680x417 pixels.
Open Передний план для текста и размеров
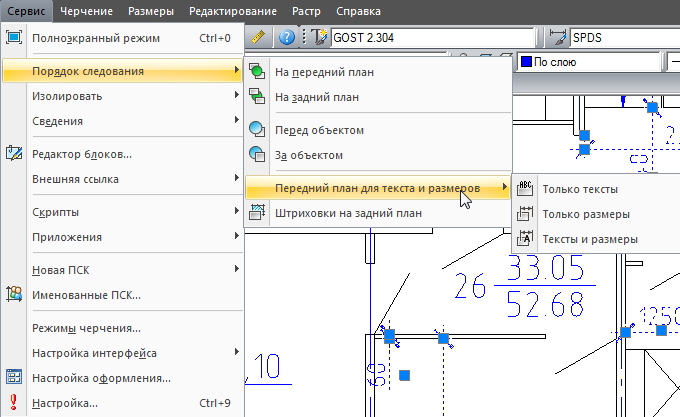pos(378,188)
